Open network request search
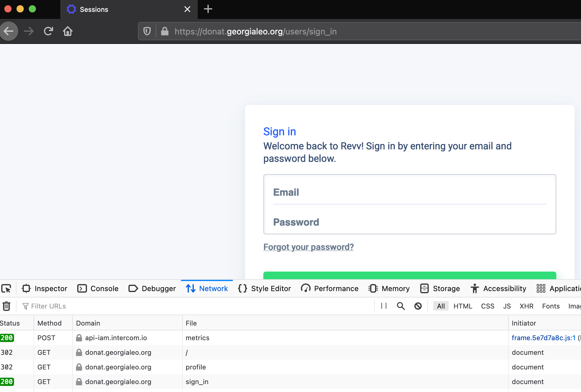 coord(401,306)
